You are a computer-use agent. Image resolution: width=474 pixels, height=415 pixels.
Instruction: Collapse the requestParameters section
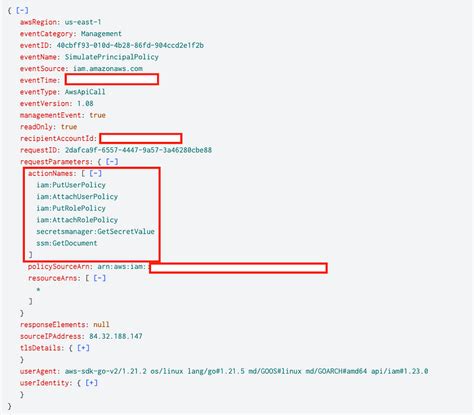coord(112,162)
